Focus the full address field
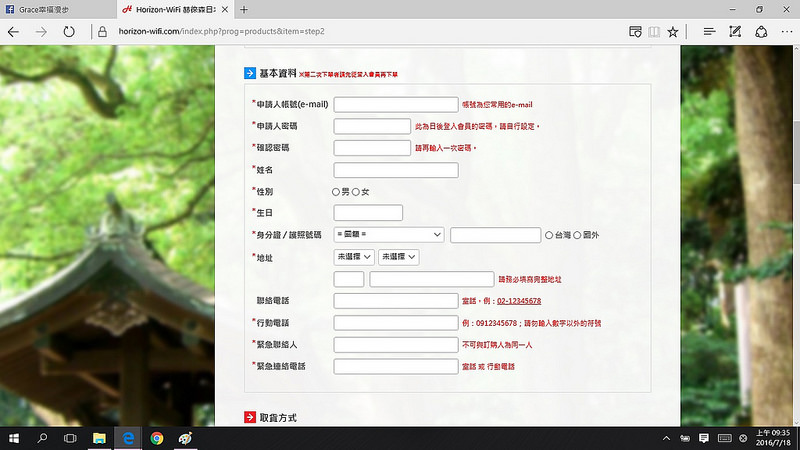Screen dimensions: 800x450 click(x=432, y=279)
